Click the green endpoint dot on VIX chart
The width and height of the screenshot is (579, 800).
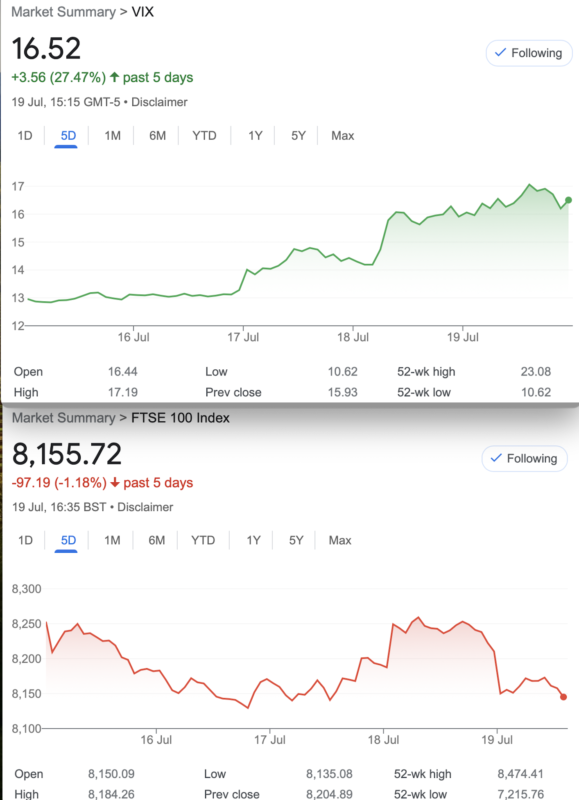(x=569, y=201)
